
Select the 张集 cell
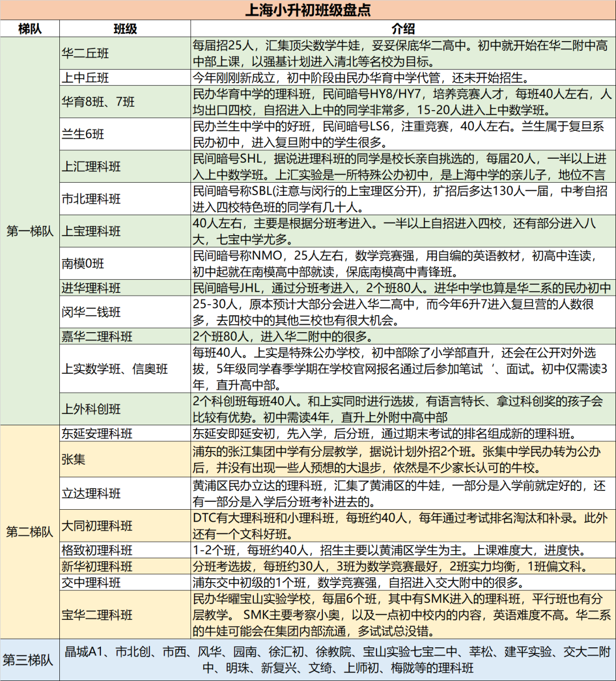point(125,460)
